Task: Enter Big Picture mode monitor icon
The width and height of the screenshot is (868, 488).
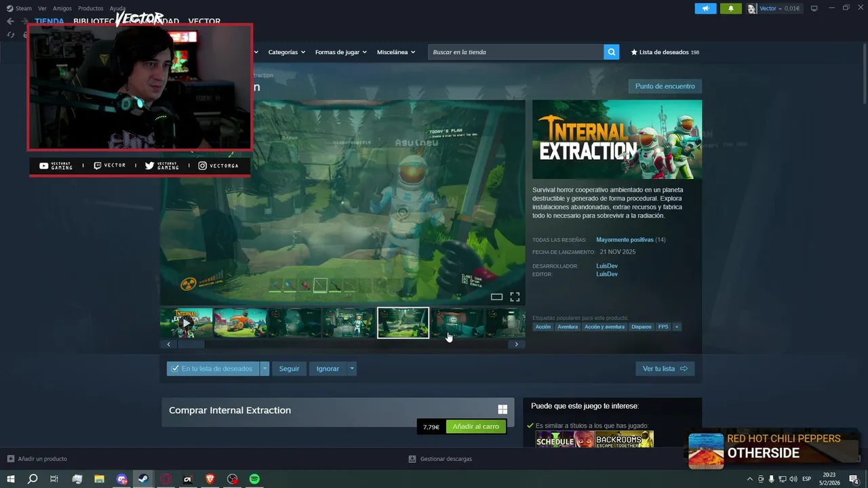Action: coord(814,8)
